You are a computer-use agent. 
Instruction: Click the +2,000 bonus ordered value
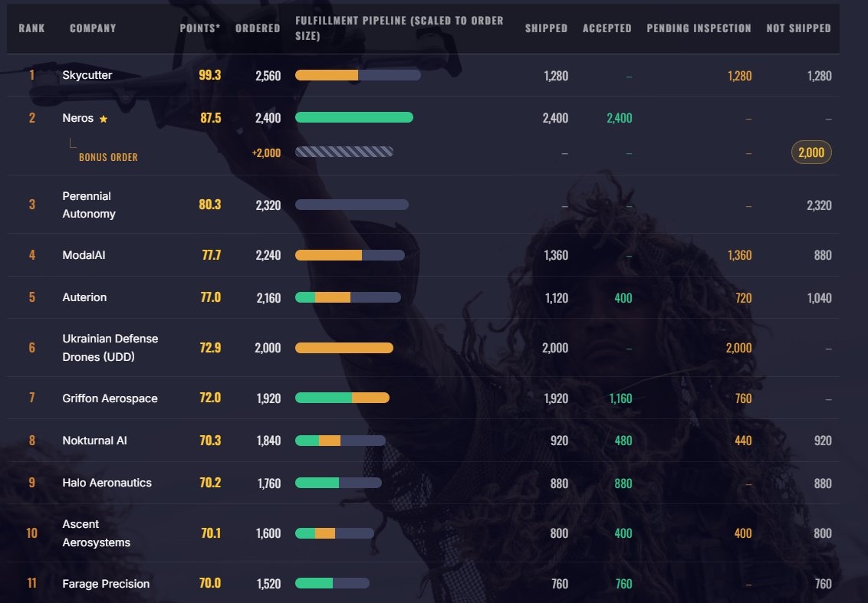click(x=266, y=152)
